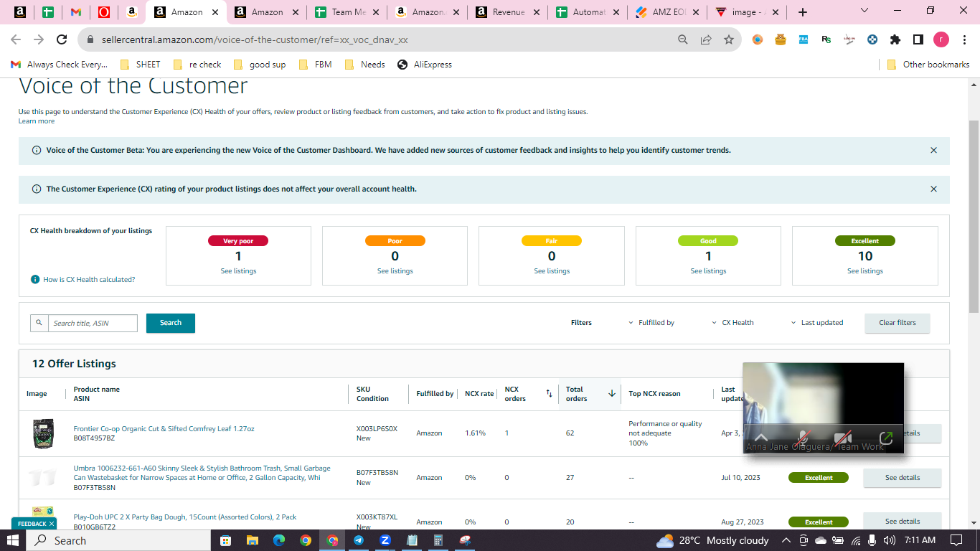
Task: Click the info icon beside How is CX Health calculated
Action: coord(35,280)
